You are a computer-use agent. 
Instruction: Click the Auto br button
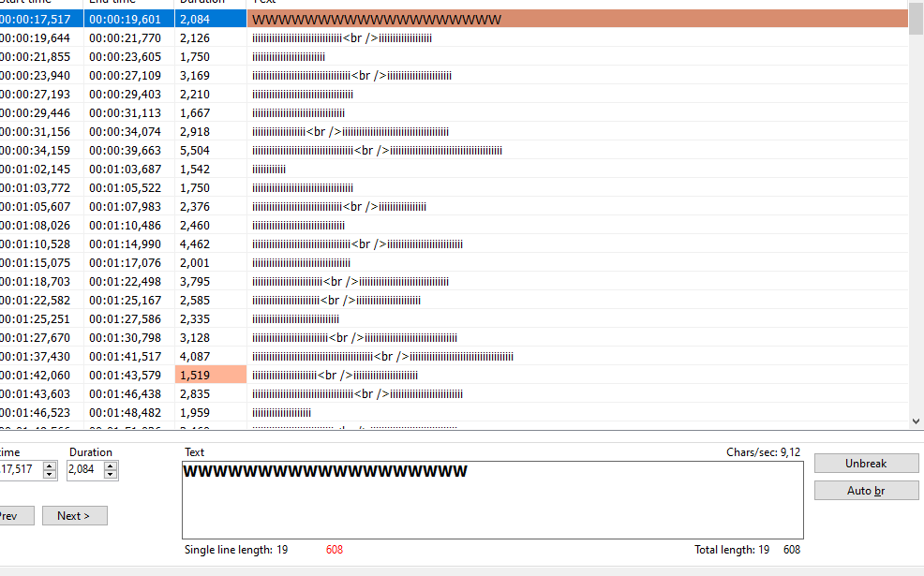tap(865, 490)
